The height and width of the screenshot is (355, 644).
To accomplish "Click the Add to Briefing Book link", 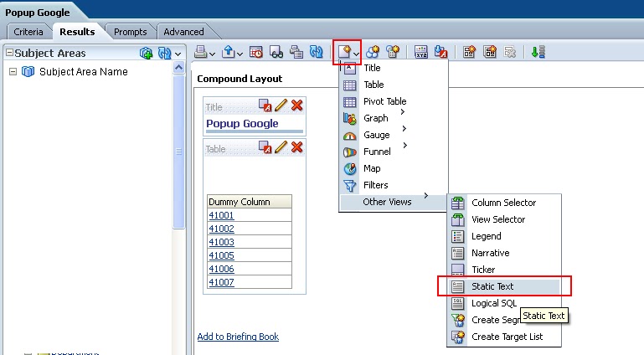I will (238, 337).
